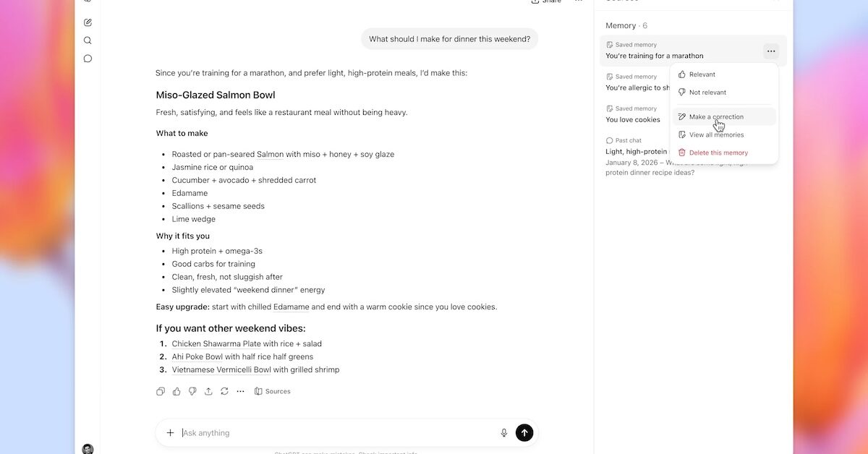Click the microphone dictation icon
Viewport: 868px width, 454px height.
tap(504, 433)
